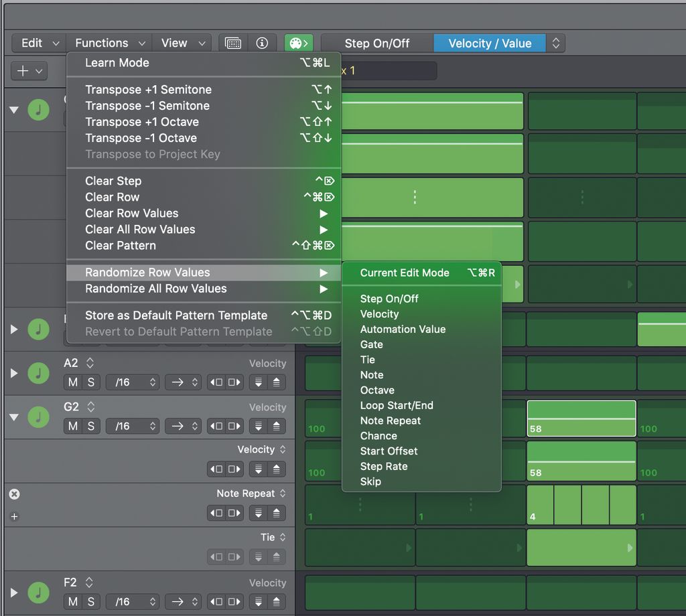Switch to the Step On/Off edit mode
The image size is (686, 616).
point(376,42)
